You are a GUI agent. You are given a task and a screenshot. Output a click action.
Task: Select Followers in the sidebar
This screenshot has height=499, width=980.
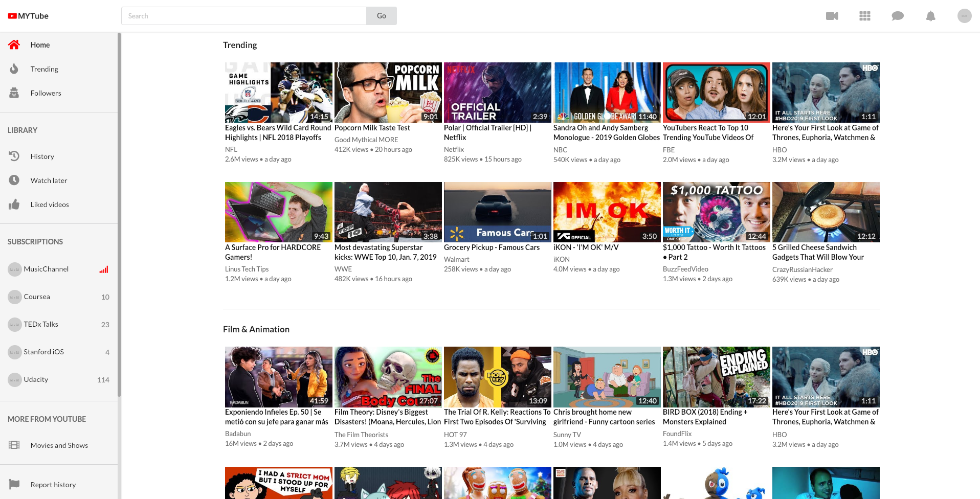tap(59, 93)
